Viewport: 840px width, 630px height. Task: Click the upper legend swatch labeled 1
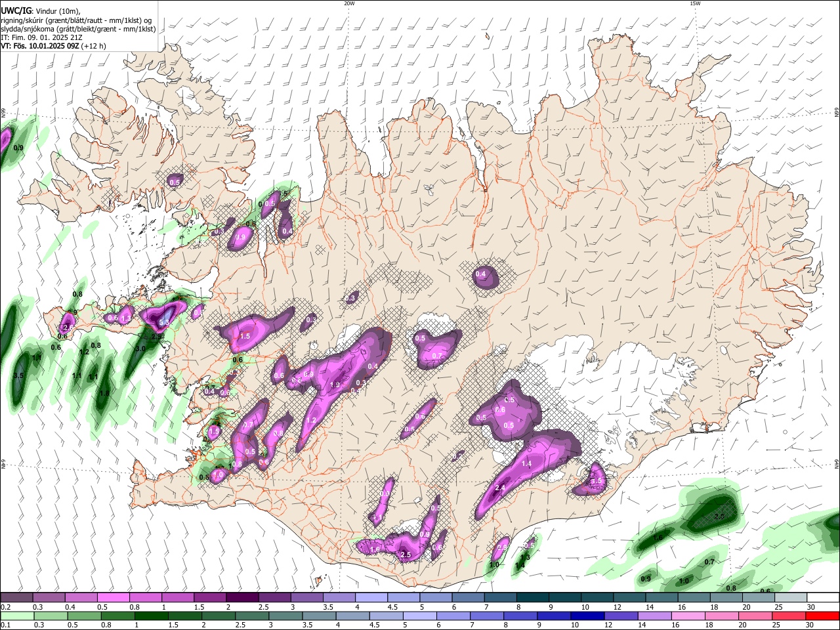coord(177,598)
